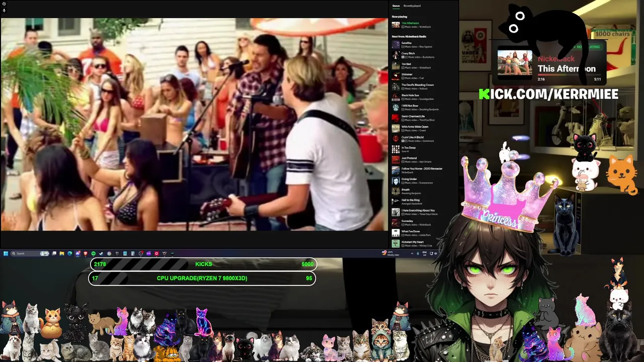This screenshot has height=362, width=644.
Task: Play The Devil's Bleeding Crown from queue
Action: (424, 87)
